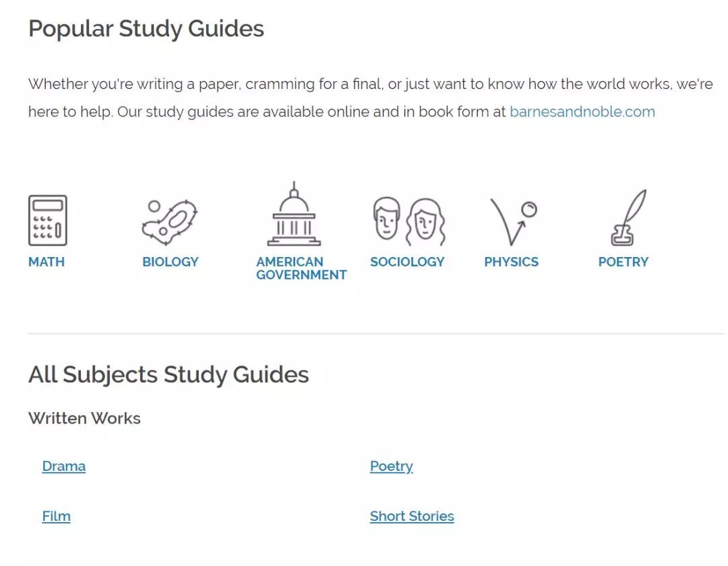Select the American Government capitol icon

[x=293, y=215]
